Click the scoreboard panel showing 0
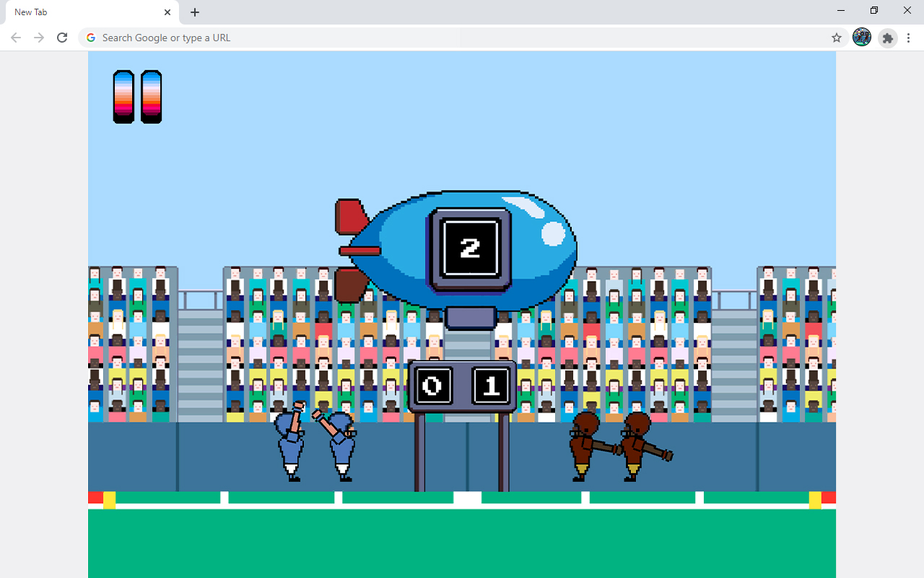 click(x=433, y=387)
